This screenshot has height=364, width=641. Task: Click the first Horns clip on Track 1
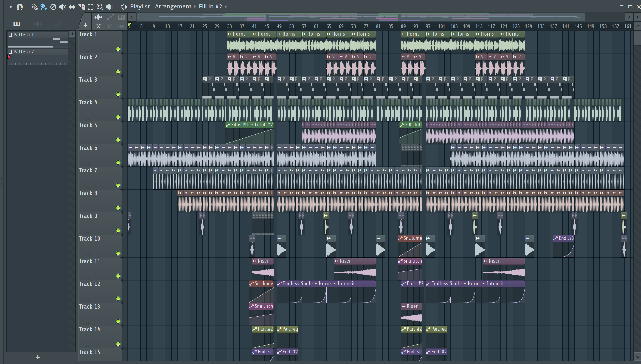coord(239,42)
